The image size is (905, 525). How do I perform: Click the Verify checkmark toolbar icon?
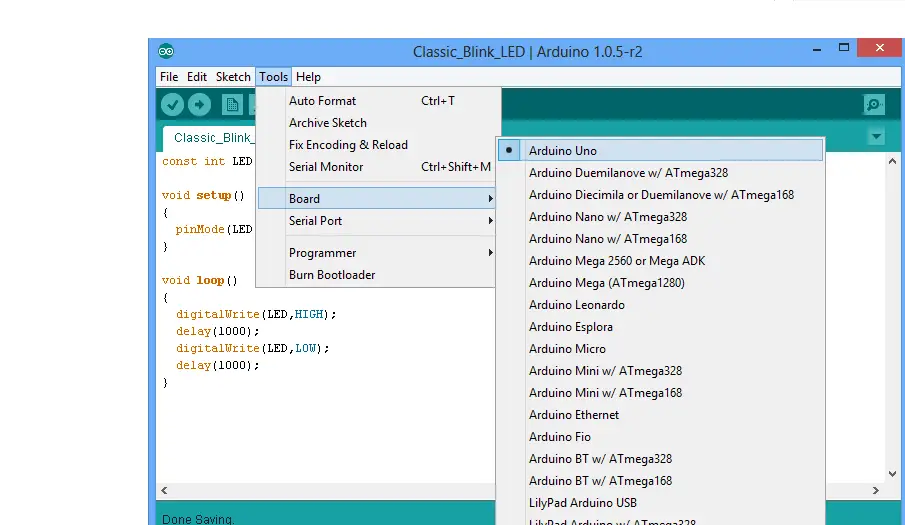(x=172, y=104)
